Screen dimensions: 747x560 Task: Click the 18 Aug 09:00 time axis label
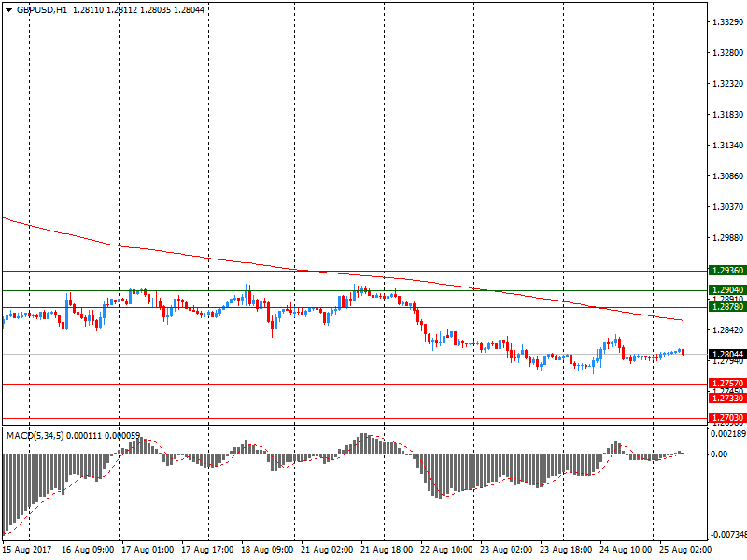click(x=267, y=550)
